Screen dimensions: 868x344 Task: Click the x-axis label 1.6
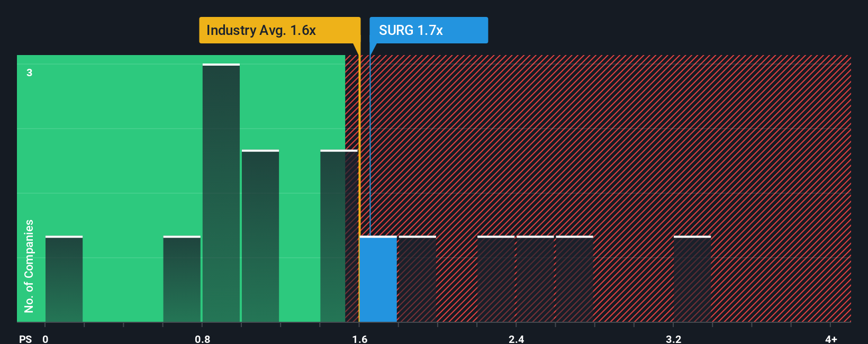[x=360, y=339]
